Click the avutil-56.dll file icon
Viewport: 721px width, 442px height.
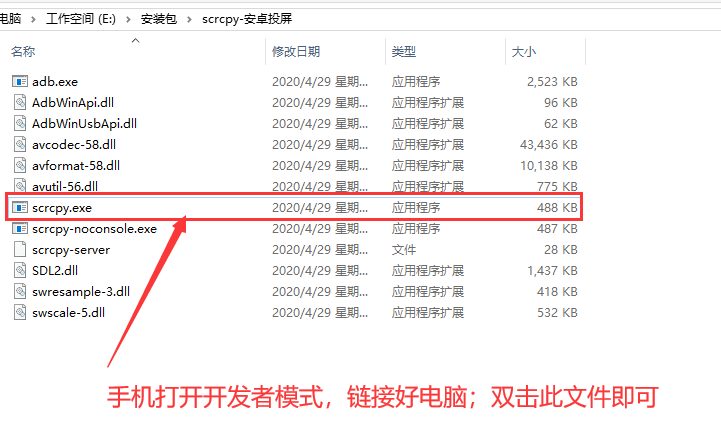click(20, 186)
